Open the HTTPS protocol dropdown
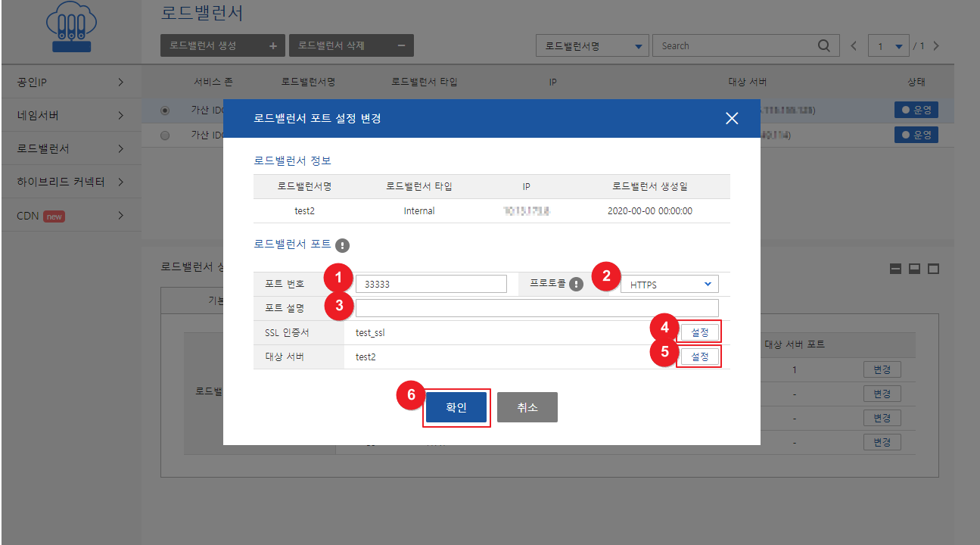Viewport: 980px width, 545px height. 669,285
